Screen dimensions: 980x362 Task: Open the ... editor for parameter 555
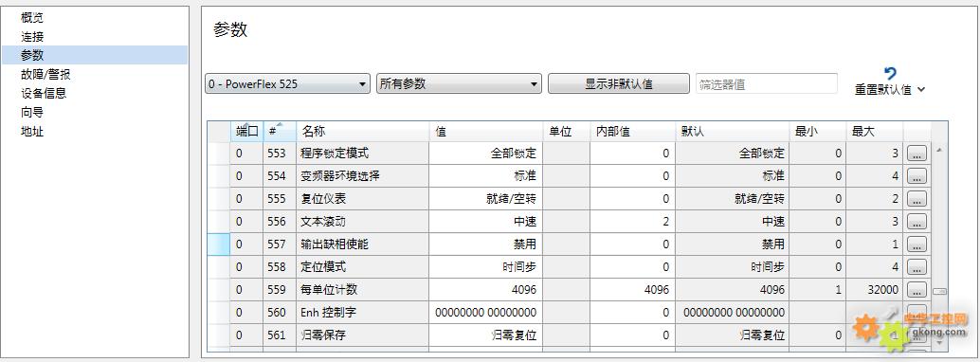click(x=916, y=199)
